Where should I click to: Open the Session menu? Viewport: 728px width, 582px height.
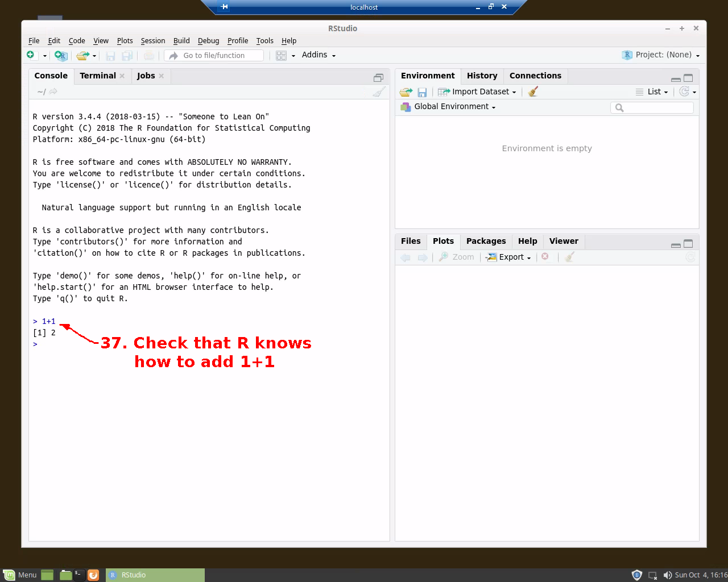(153, 41)
